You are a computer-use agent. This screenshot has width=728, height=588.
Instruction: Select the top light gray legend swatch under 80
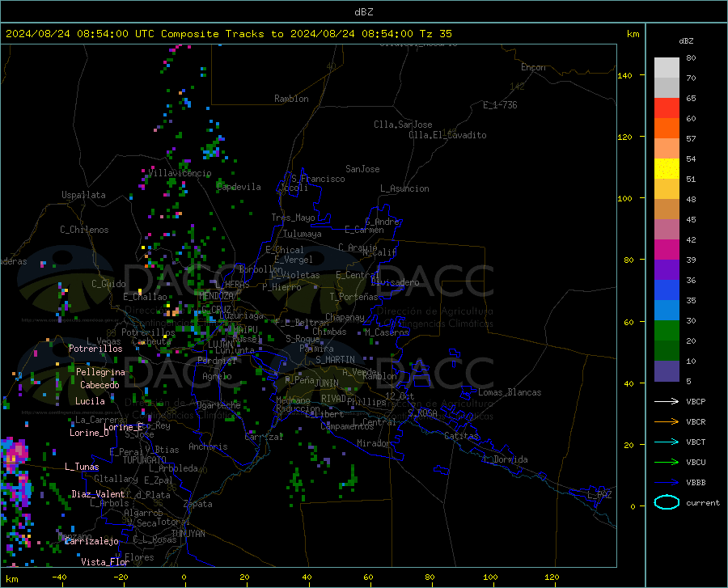coord(667,68)
